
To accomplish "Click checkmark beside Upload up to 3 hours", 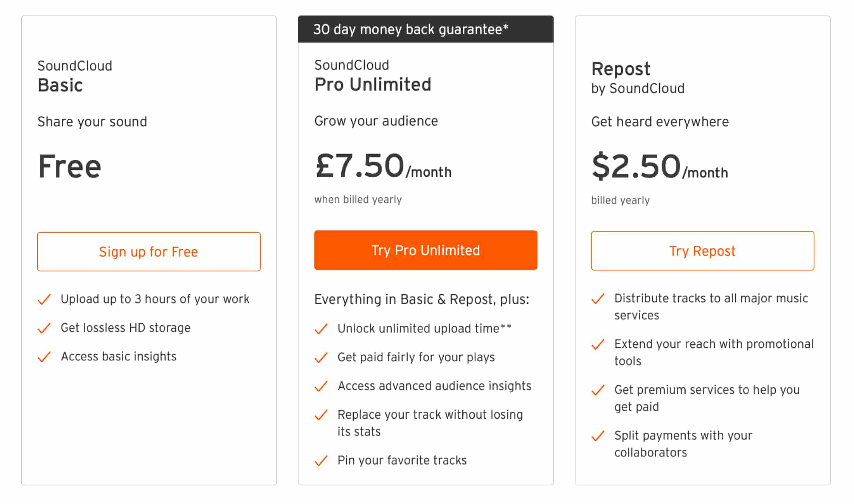I will coord(44,299).
